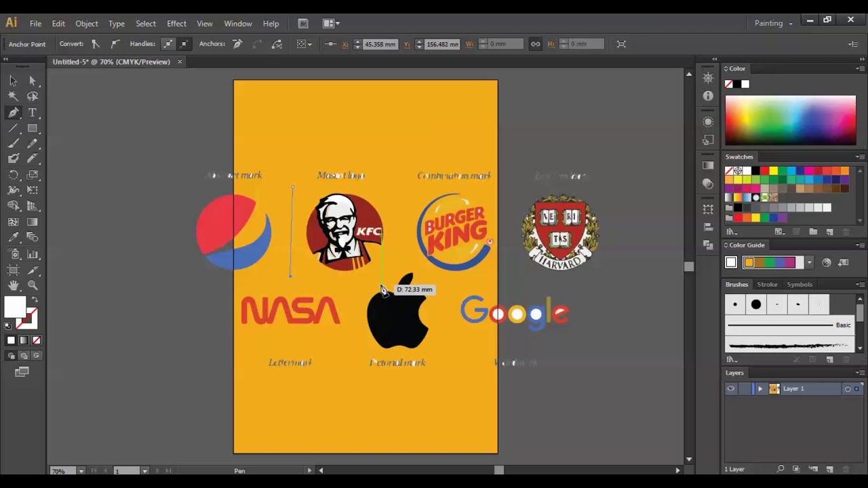Viewport: 868px width, 488px height.
Task: Click the Fill color box in toolbox
Action: coord(15,308)
